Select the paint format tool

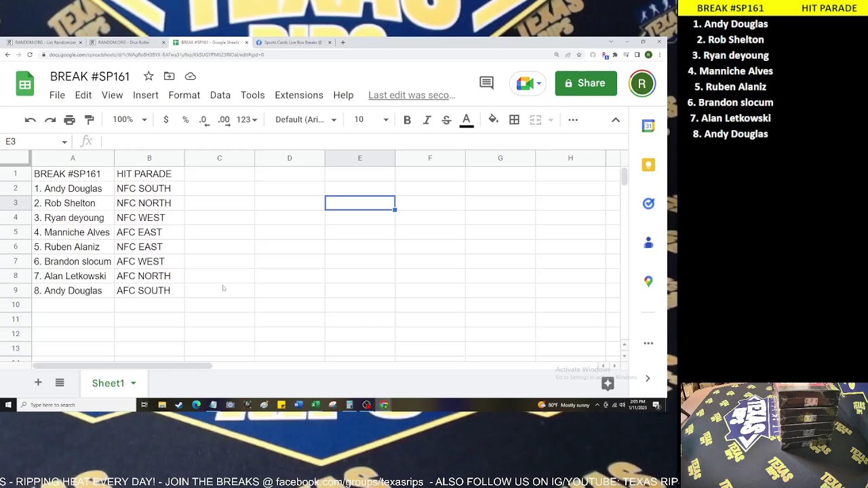[x=89, y=120]
